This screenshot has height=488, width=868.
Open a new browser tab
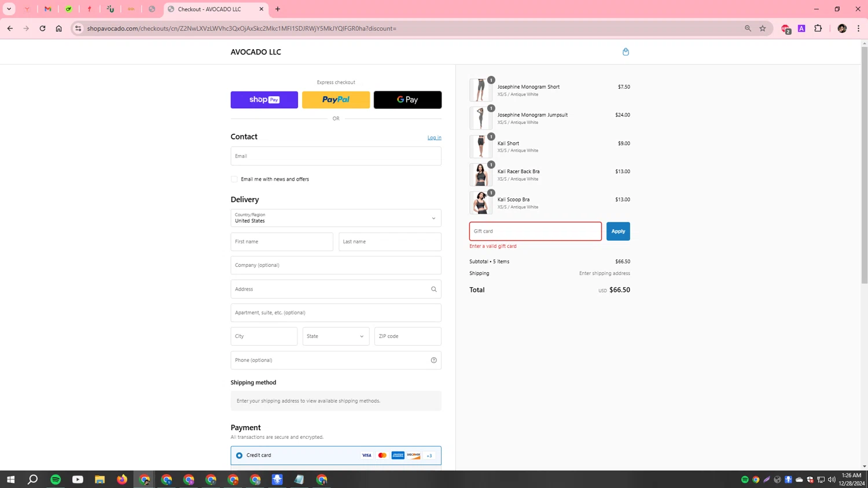(278, 9)
